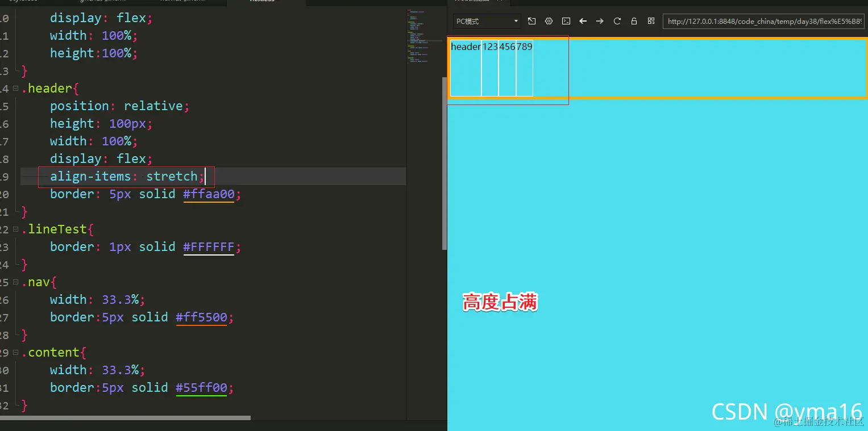Click 'width: 33.3%;' under .content
The image size is (868, 431).
(x=98, y=370)
